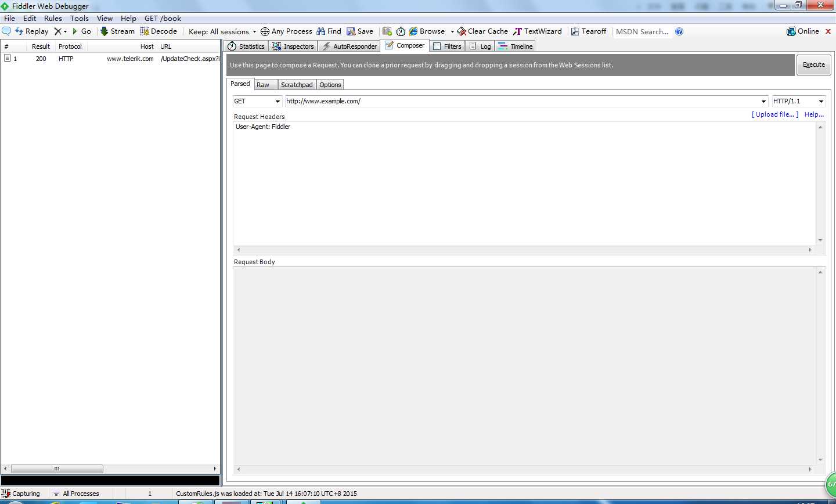This screenshot has height=504, width=836.
Task: Click the comment speech-bubble icon in toolbar
Action: tap(6, 31)
